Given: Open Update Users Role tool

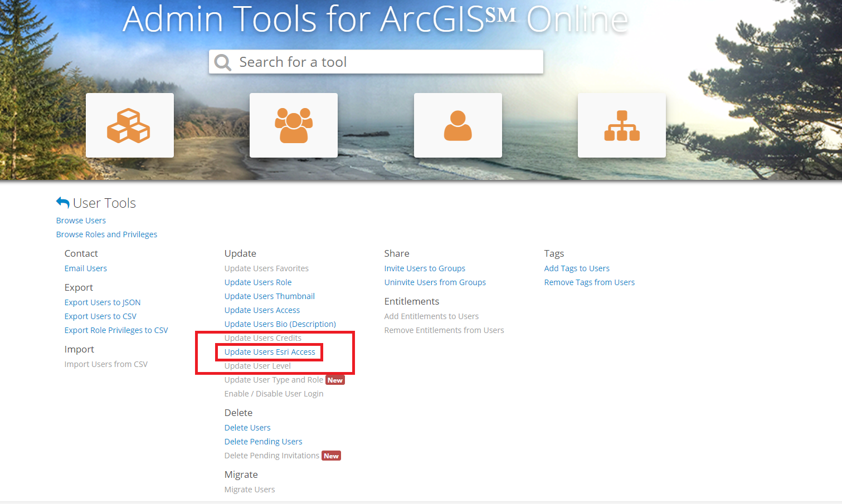Looking at the screenshot, I should 258,282.
